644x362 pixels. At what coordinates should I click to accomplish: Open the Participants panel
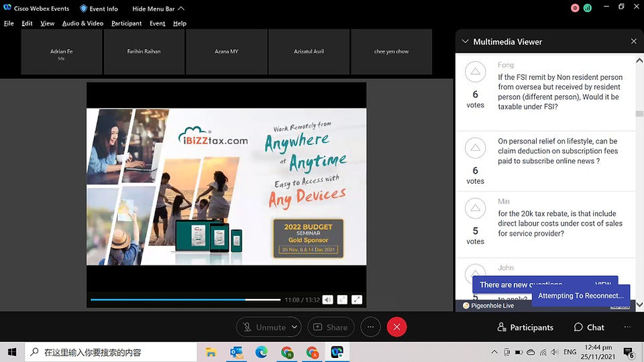click(525, 327)
